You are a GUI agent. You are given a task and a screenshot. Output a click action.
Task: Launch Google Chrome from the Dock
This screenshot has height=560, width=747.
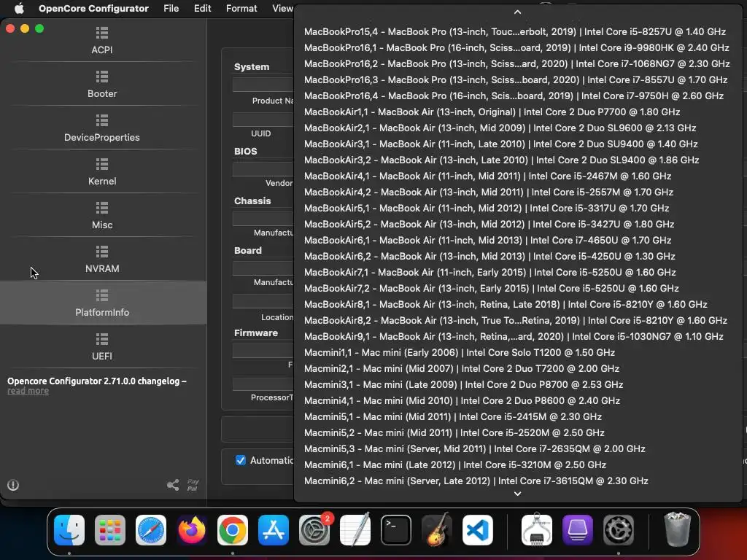click(233, 530)
